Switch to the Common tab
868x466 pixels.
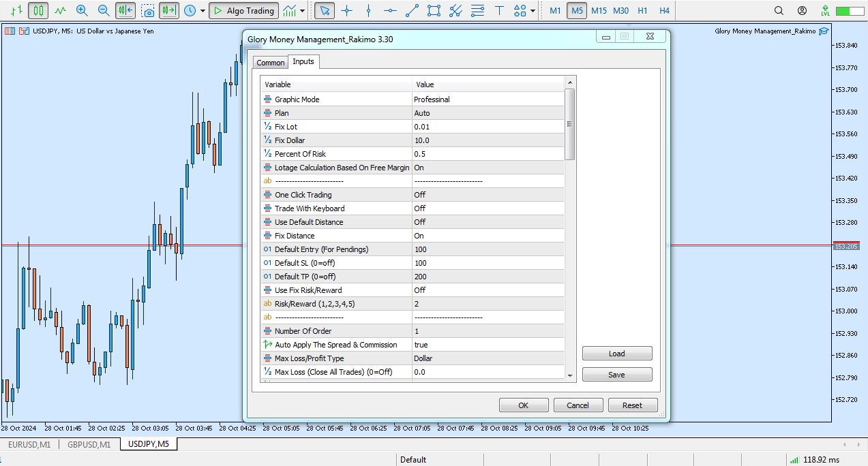[270, 63]
